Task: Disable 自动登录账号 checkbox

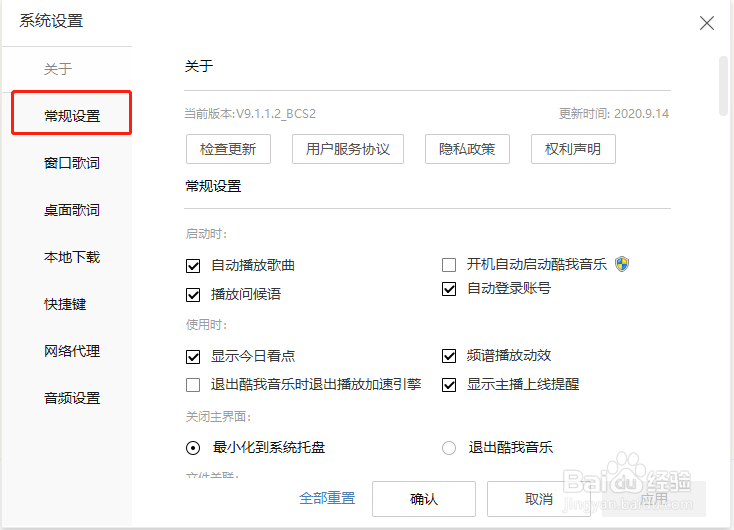Action: 449,289
